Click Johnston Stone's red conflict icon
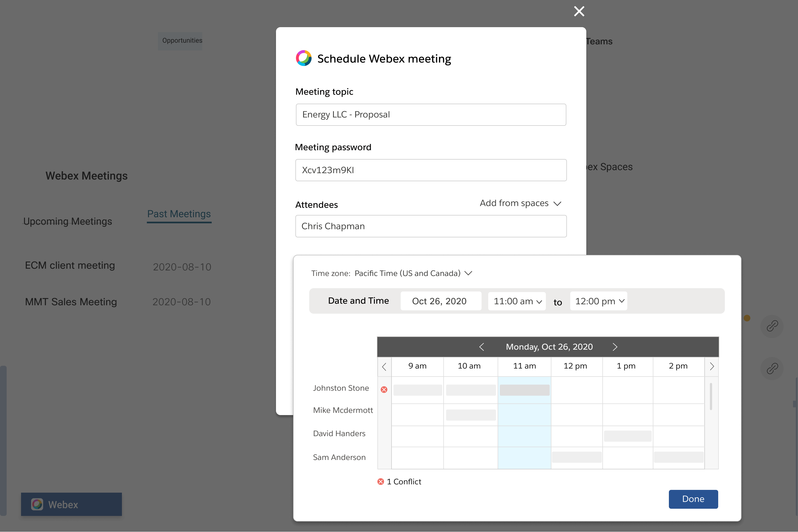This screenshot has height=532, width=798. click(x=384, y=390)
